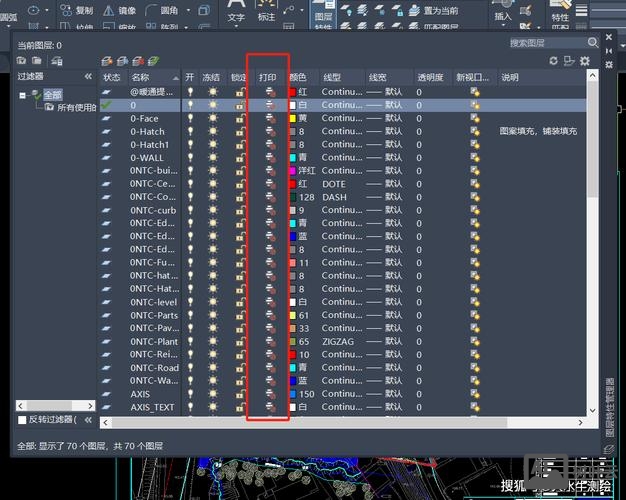Click the new viewport freeze icon for AXIS
This screenshot has height=500, width=626.
coord(475,394)
